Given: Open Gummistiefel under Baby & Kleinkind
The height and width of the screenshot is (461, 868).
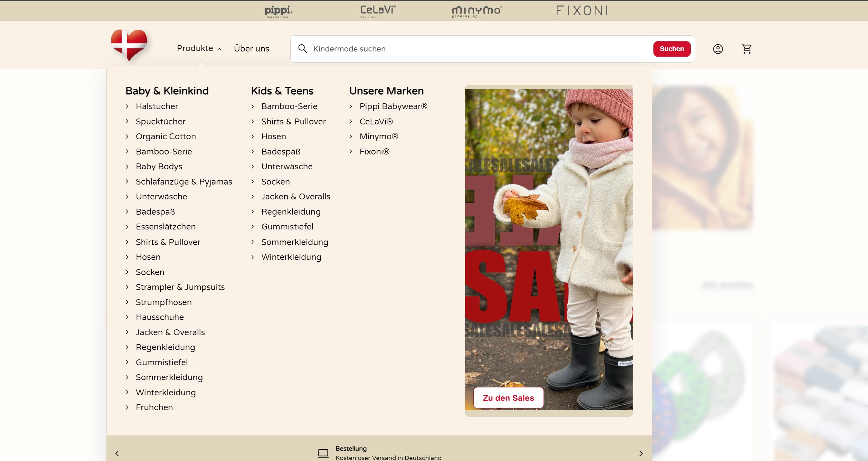Looking at the screenshot, I should [x=162, y=363].
